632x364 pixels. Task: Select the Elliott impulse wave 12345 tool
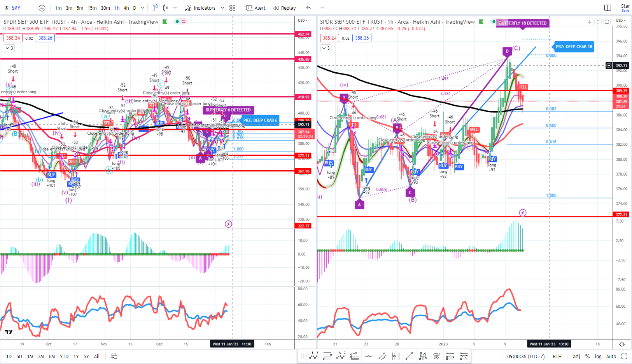tap(314, 356)
